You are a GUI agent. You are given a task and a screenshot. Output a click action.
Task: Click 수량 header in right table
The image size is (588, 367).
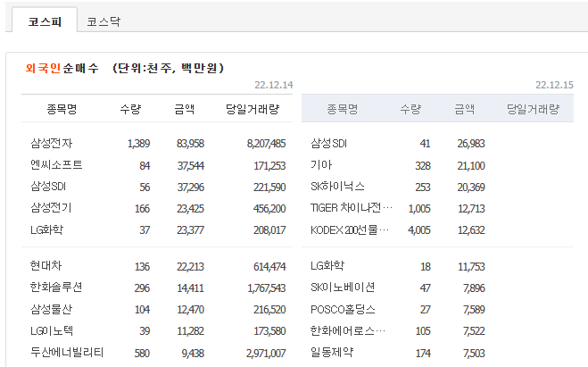click(x=410, y=109)
